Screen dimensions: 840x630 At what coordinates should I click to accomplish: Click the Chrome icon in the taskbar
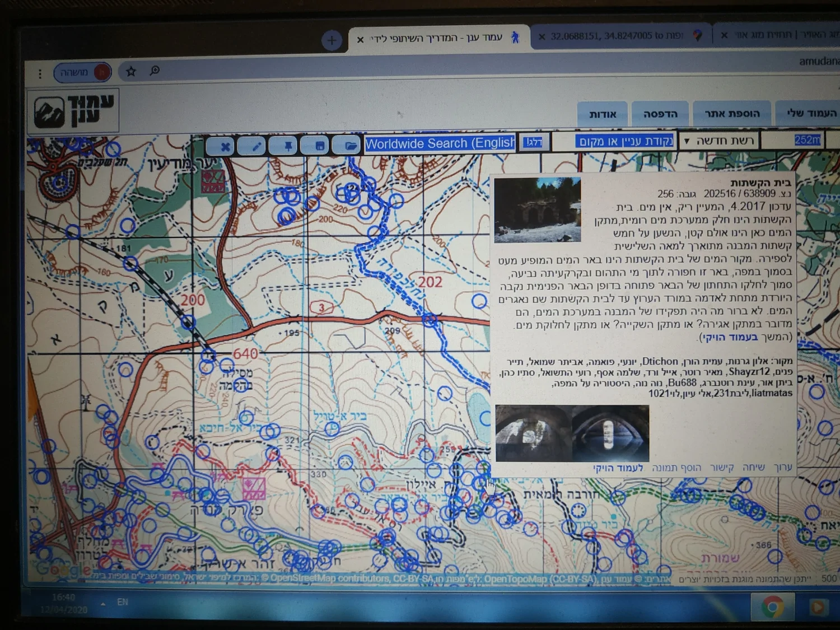click(772, 606)
